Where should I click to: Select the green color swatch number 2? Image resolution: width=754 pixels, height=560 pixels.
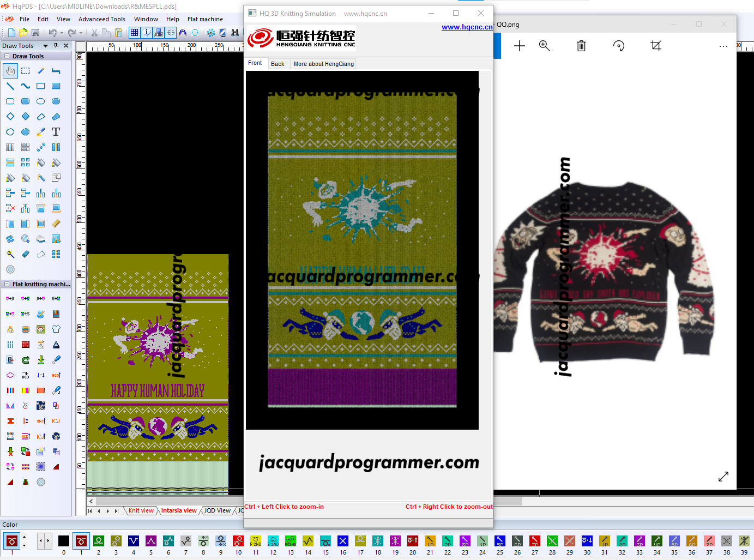point(99,541)
